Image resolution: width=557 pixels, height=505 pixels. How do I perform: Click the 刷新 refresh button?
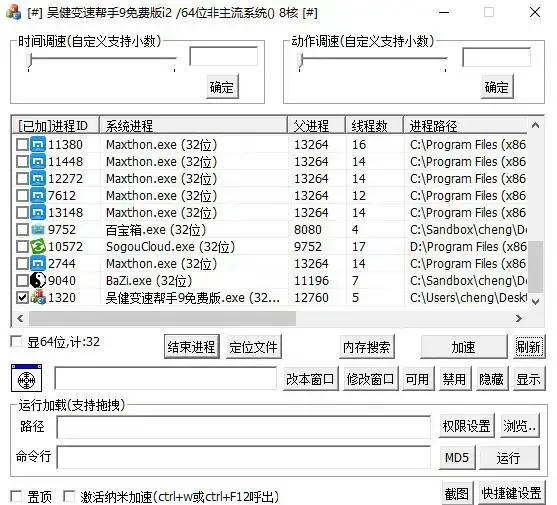(x=529, y=347)
